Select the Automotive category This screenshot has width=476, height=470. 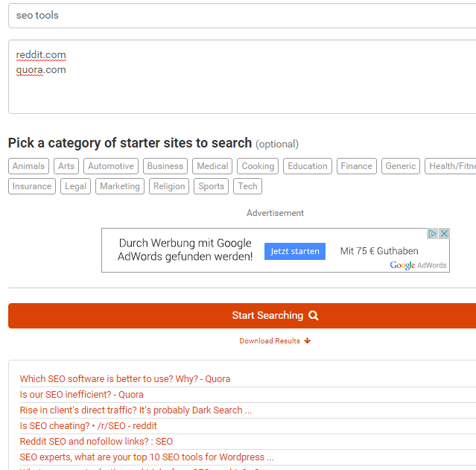point(111,166)
